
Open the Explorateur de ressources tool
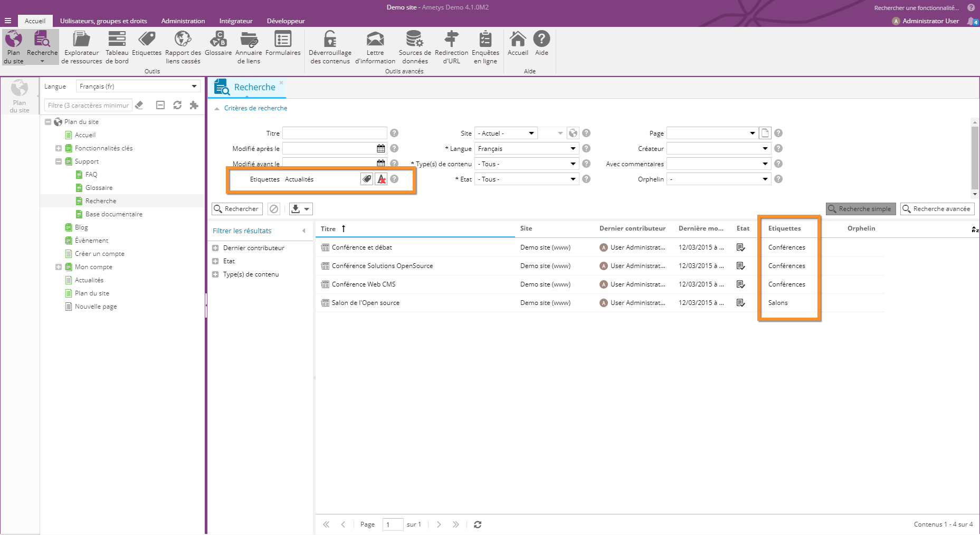pyautogui.click(x=81, y=47)
